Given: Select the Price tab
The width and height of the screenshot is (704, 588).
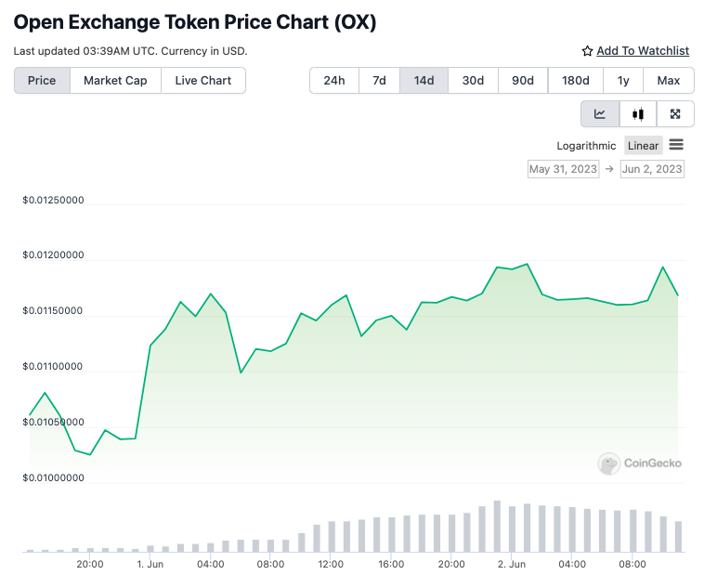Looking at the screenshot, I should 42,81.
